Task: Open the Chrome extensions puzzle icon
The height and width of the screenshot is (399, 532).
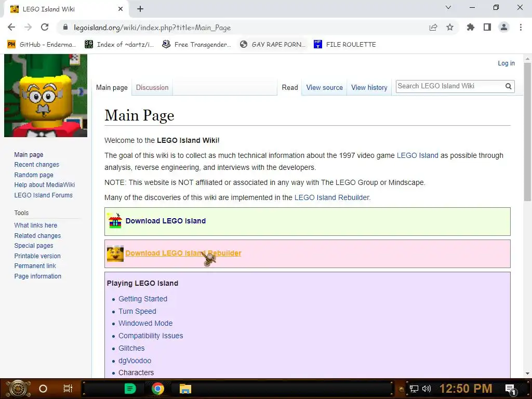Action: pyautogui.click(x=471, y=27)
